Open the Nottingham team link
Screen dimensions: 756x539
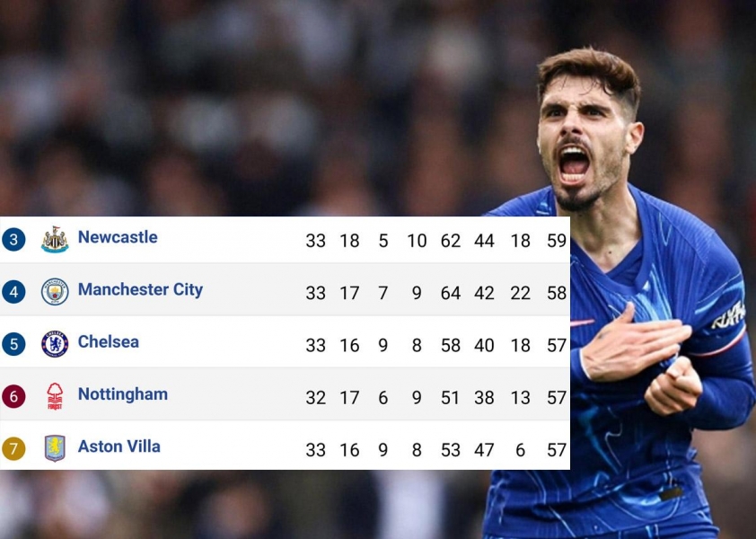click(123, 394)
